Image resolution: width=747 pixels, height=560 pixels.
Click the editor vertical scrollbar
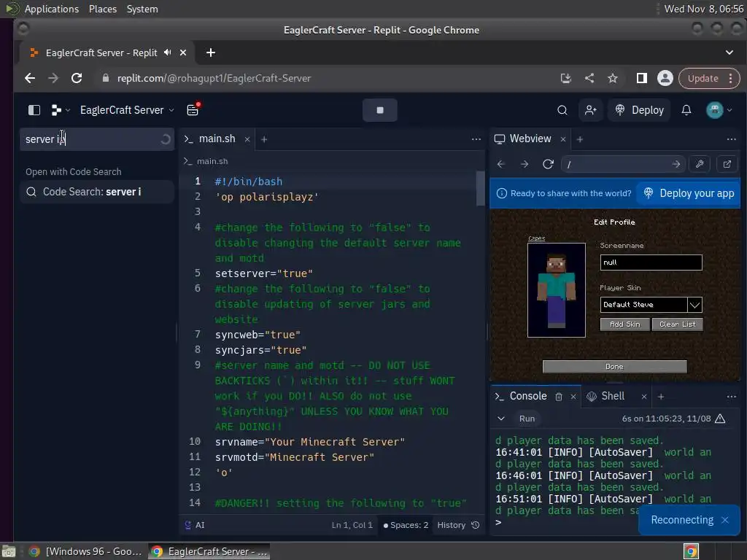[480, 189]
